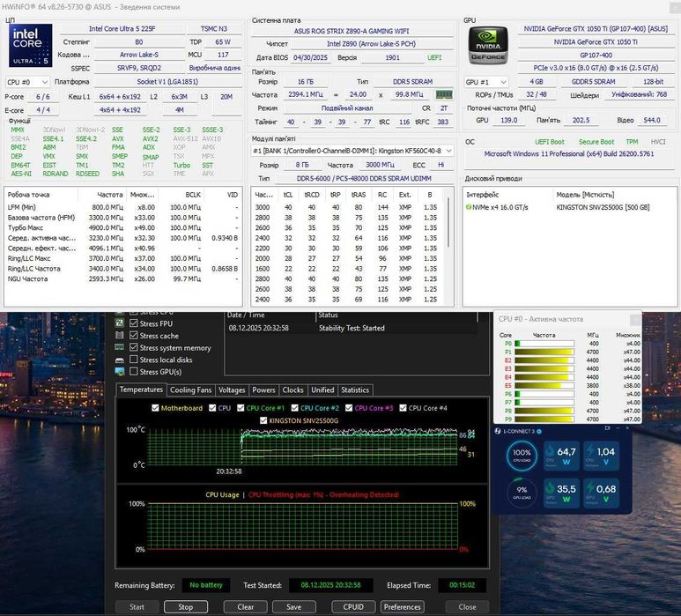
Task: Click the Stop button
Action: pos(186,607)
